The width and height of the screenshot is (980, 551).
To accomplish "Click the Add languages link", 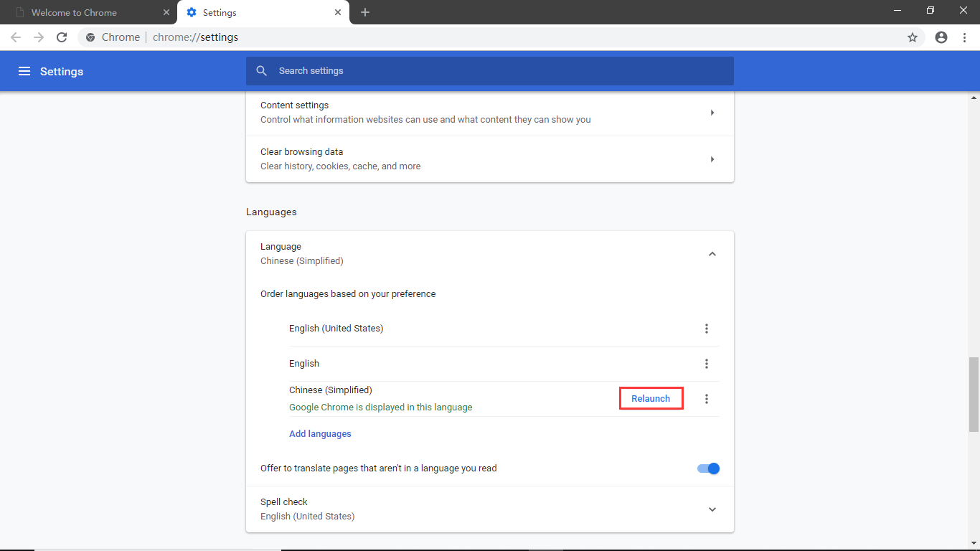I will pos(320,434).
